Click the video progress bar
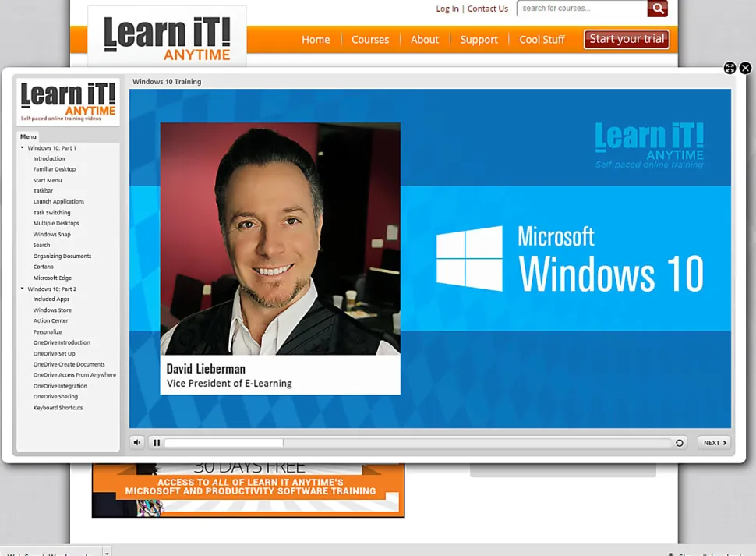This screenshot has height=556, width=756. point(418,443)
